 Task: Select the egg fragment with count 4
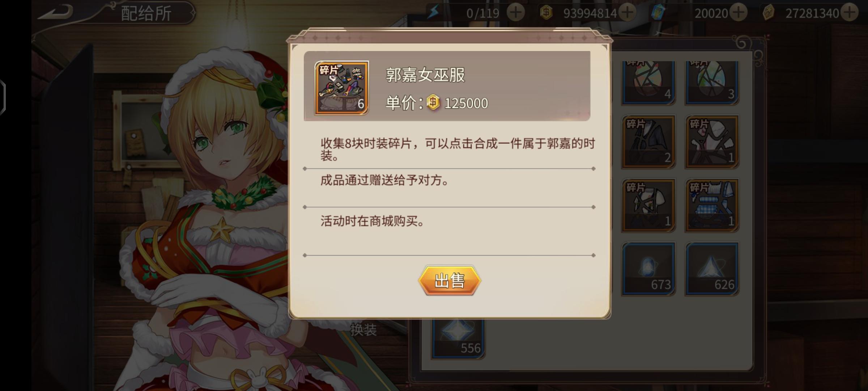tap(648, 83)
